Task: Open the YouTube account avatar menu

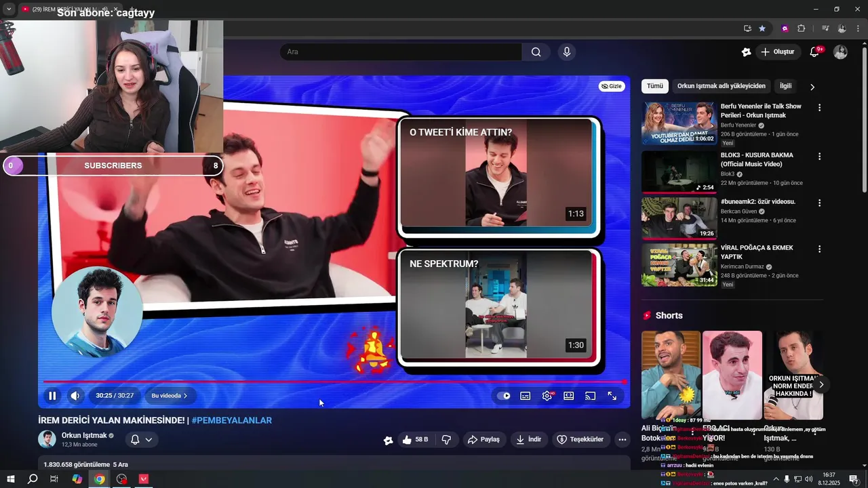Action: 840,52
